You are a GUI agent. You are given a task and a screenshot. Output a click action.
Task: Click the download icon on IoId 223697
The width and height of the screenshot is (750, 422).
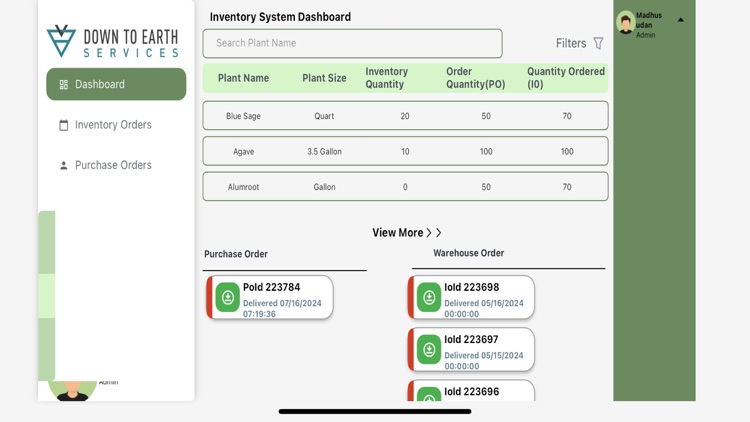(x=429, y=349)
